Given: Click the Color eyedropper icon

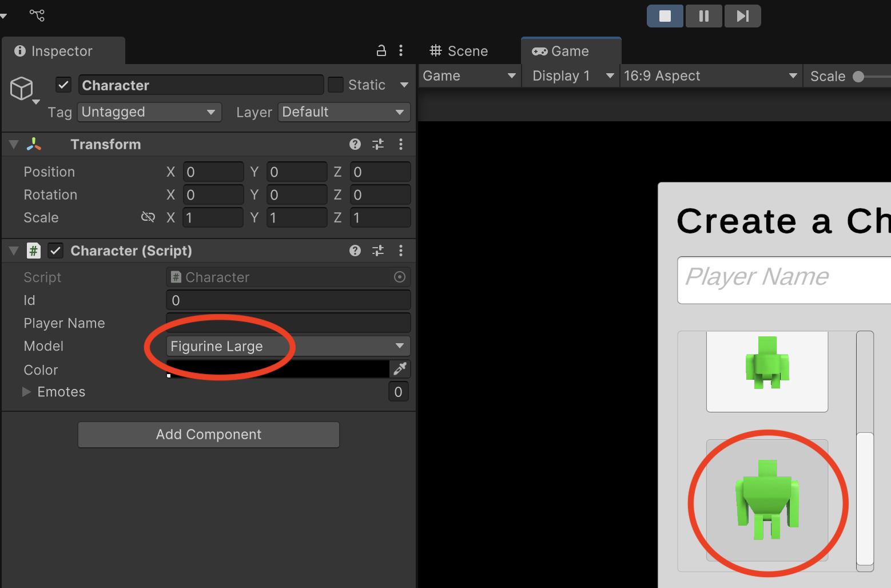Looking at the screenshot, I should [400, 369].
